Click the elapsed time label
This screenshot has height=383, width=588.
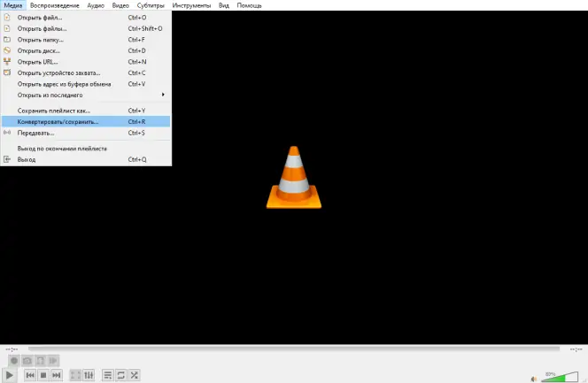click(12, 349)
